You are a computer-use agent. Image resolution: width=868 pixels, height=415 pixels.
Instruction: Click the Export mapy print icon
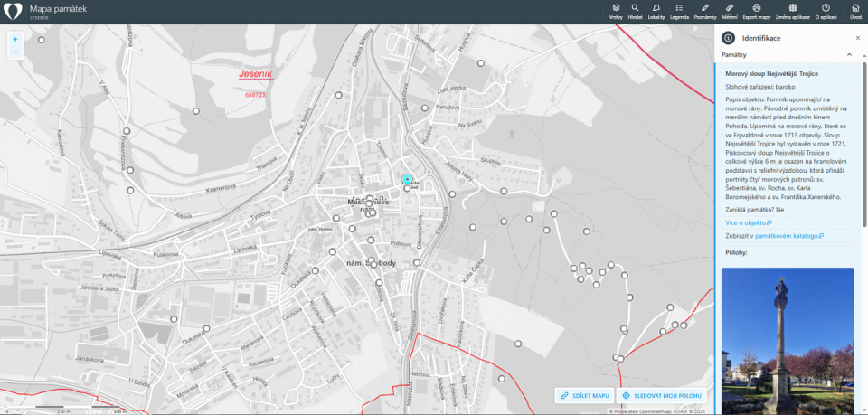(757, 11)
